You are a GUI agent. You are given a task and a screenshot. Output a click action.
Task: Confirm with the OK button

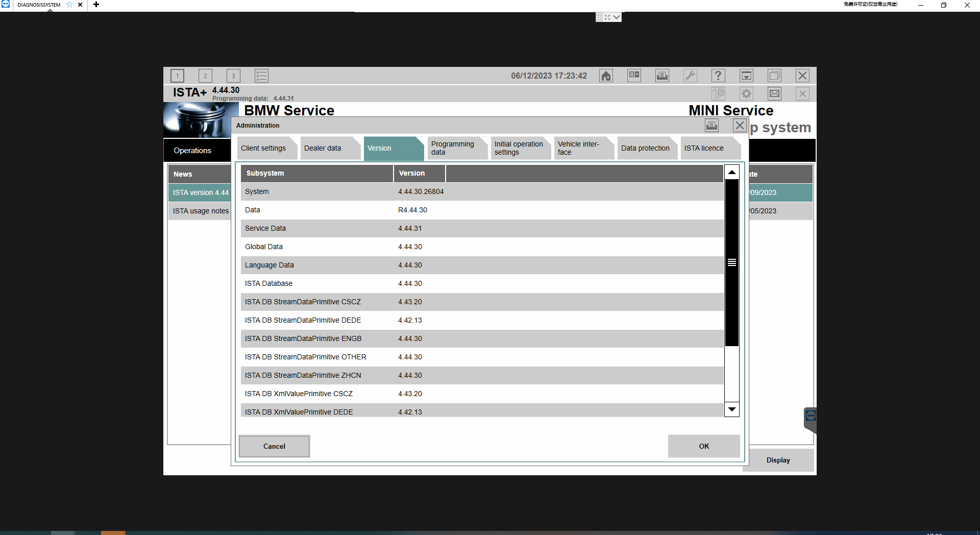point(703,446)
